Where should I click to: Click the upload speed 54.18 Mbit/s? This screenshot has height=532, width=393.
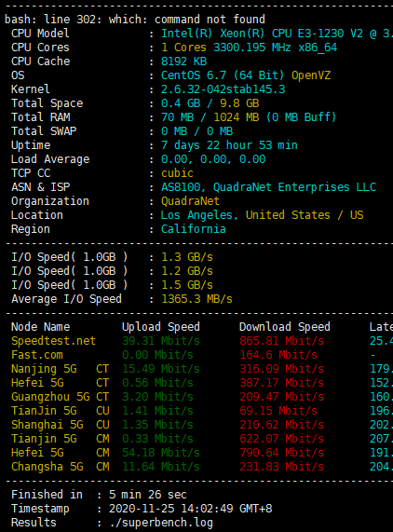161,452
